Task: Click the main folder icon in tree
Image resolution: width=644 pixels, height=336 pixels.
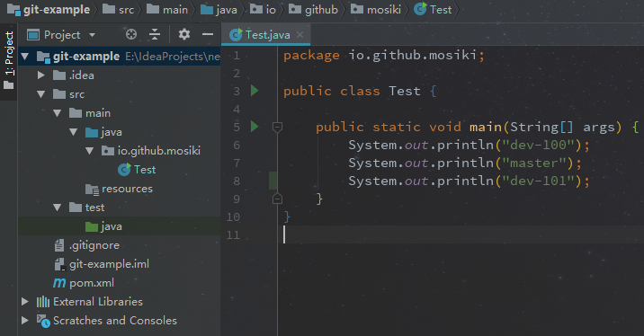Action: coord(76,113)
